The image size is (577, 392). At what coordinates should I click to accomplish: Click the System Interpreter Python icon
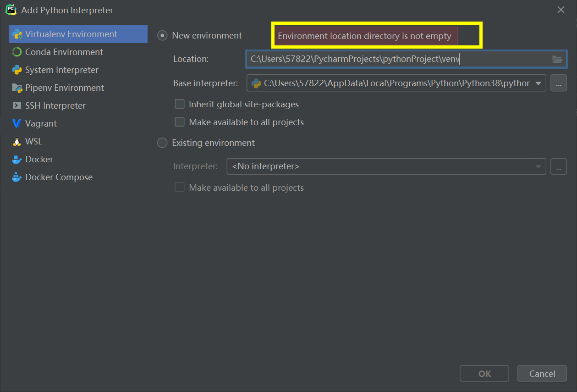click(17, 70)
